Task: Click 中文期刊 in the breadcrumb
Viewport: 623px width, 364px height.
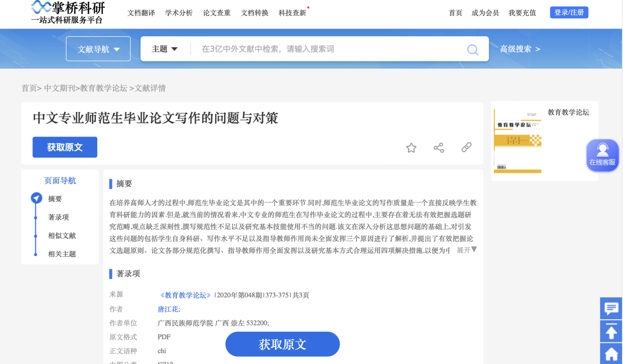Action: click(59, 88)
